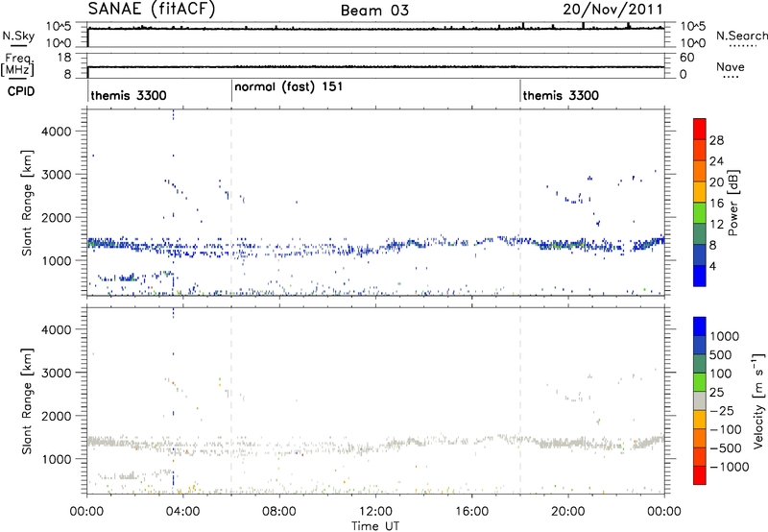Select the first themis 3300 CPID label
This screenshot has width=768, height=532.
129,95
